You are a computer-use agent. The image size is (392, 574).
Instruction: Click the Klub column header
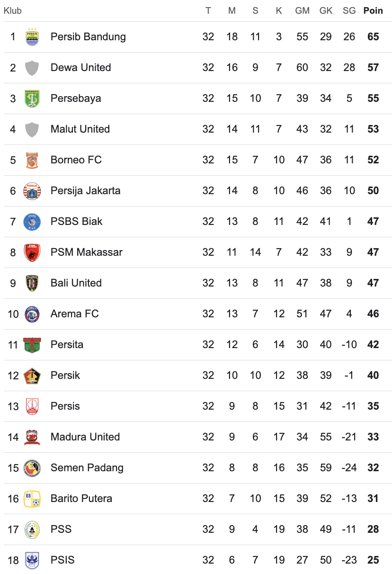(x=13, y=10)
